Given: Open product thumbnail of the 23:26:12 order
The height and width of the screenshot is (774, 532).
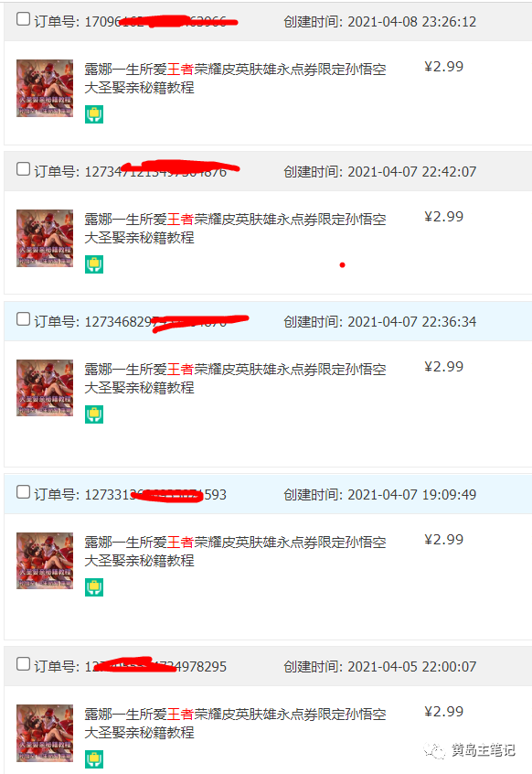Looking at the screenshot, I should click(45, 89).
